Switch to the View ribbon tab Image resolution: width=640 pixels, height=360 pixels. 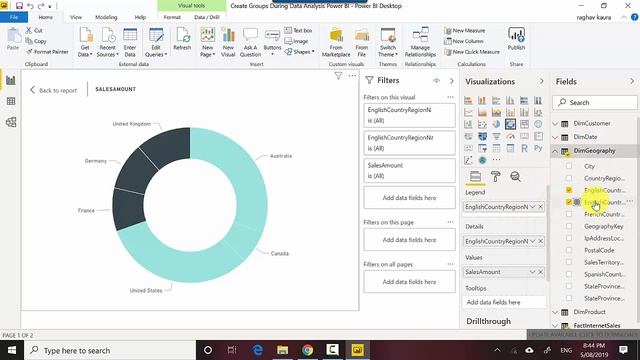(x=76, y=17)
